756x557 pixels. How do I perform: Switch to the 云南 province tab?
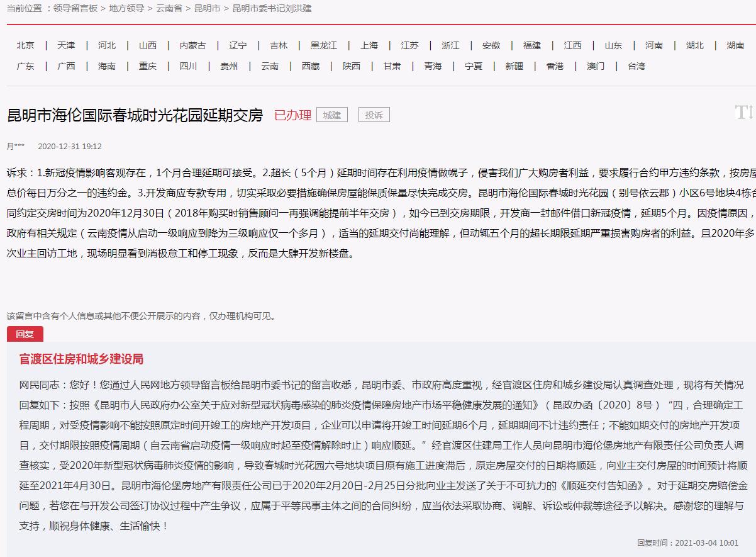[x=270, y=66]
